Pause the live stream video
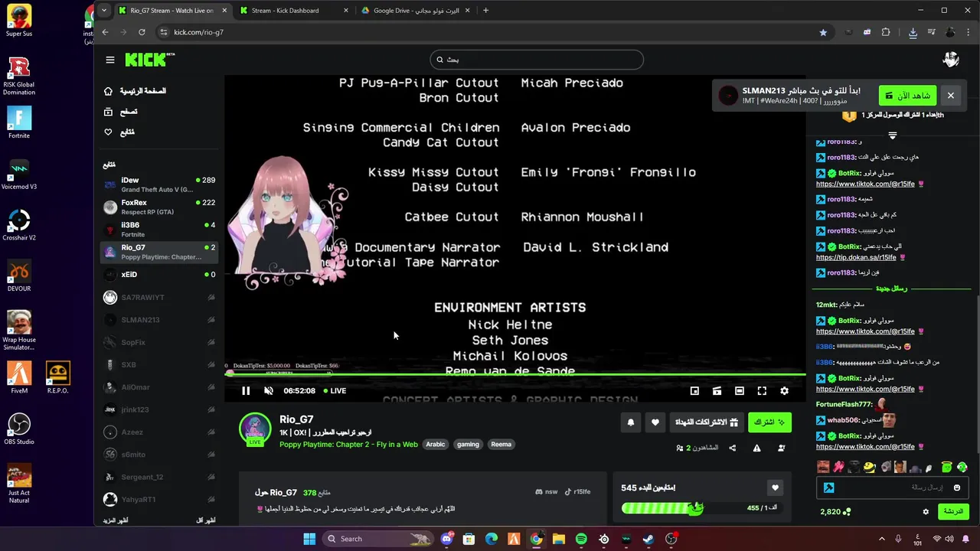 click(x=246, y=391)
